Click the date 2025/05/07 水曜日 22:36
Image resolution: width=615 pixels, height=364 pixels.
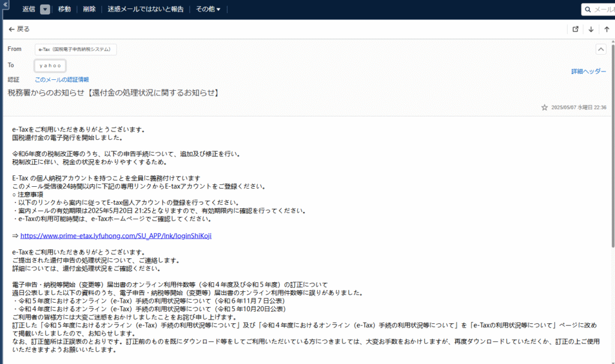(x=578, y=108)
